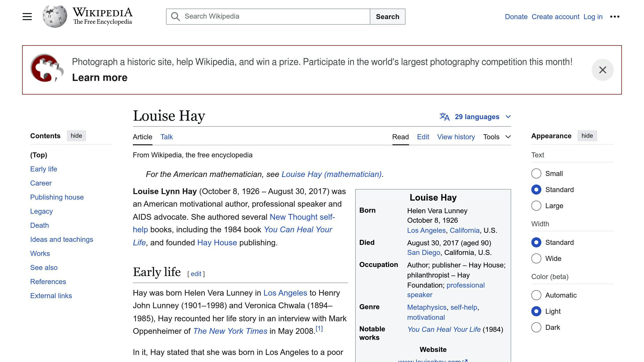Viewport: 644px width, 362px height.
Task: Select Small text size
Action: pos(536,173)
